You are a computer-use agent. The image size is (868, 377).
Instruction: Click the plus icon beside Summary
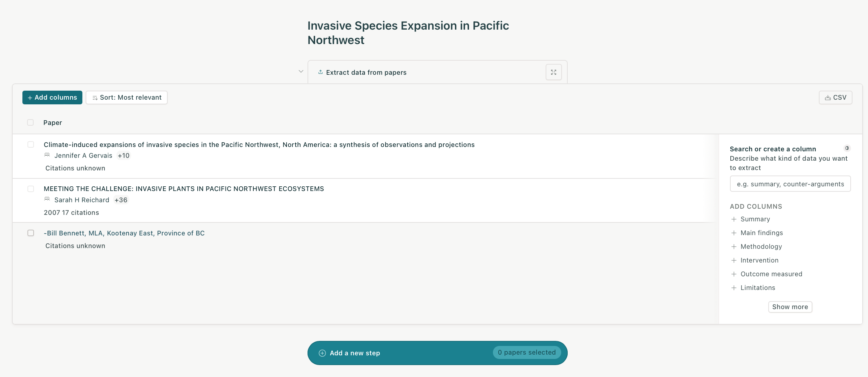pyautogui.click(x=734, y=219)
